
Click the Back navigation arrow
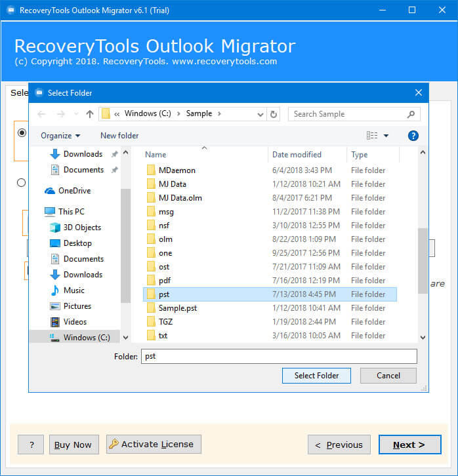tap(41, 114)
